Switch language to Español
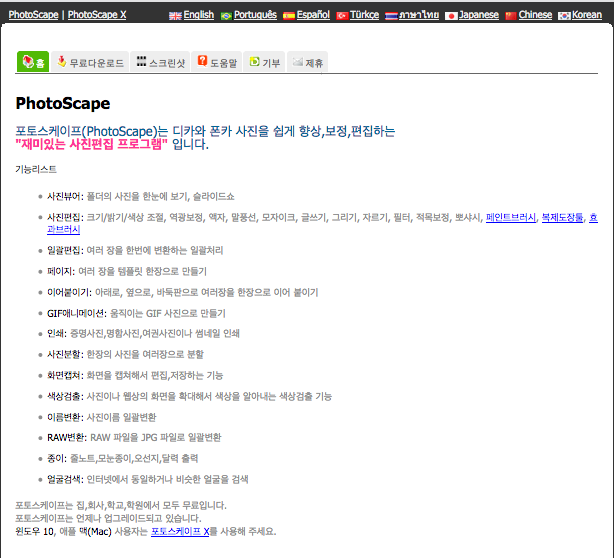Image resolution: width=614 pixels, height=558 pixels. coord(313,15)
